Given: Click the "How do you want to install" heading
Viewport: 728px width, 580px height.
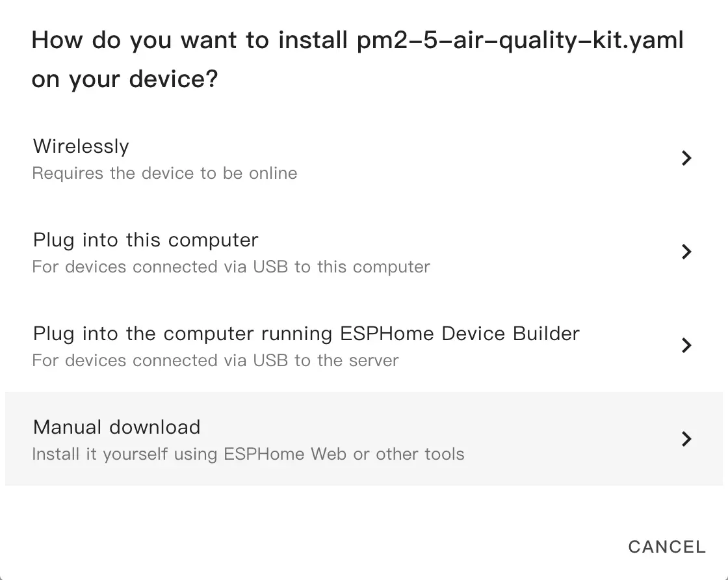Looking at the screenshot, I should click(188, 41).
